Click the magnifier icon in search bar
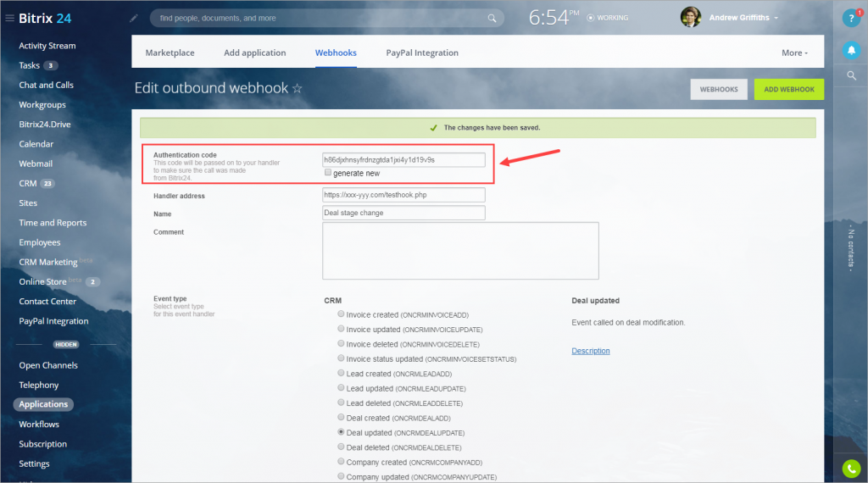This screenshot has width=868, height=483. pyautogui.click(x=492, y=19)
